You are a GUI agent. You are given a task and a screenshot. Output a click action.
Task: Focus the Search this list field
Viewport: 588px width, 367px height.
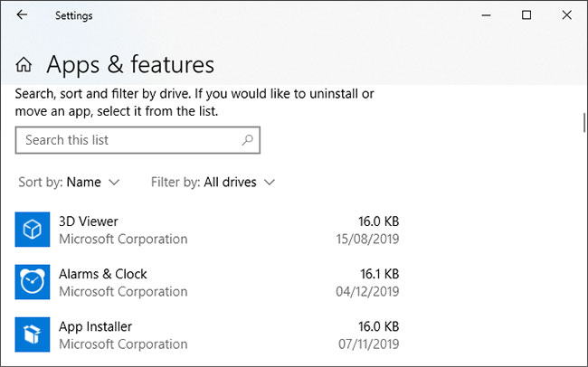tap(138, 140)
